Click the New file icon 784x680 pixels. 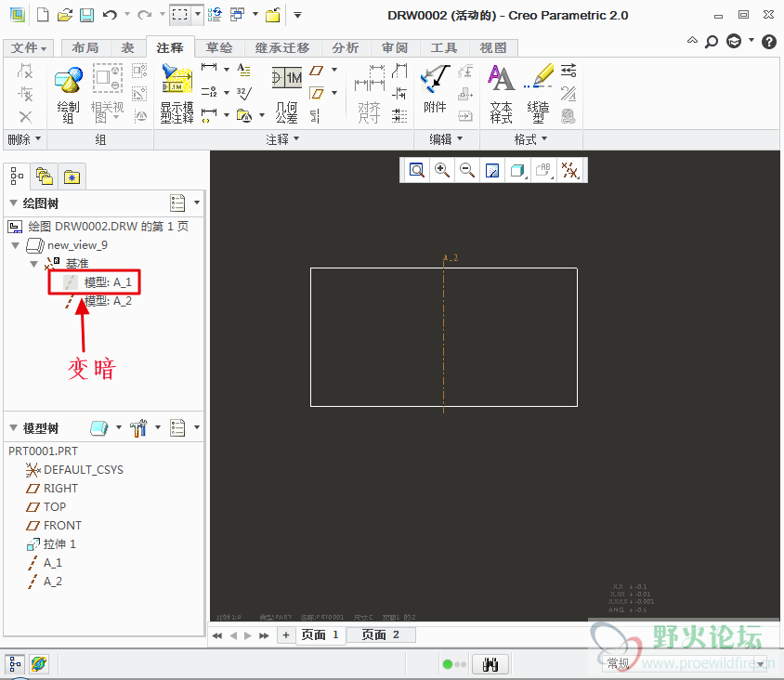coord(43,15)
